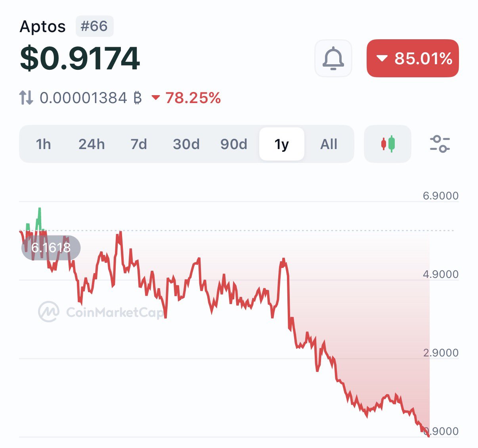Tap the red 85.01% change button
This screenshot has width=478, height=448.
click(413, 58)
